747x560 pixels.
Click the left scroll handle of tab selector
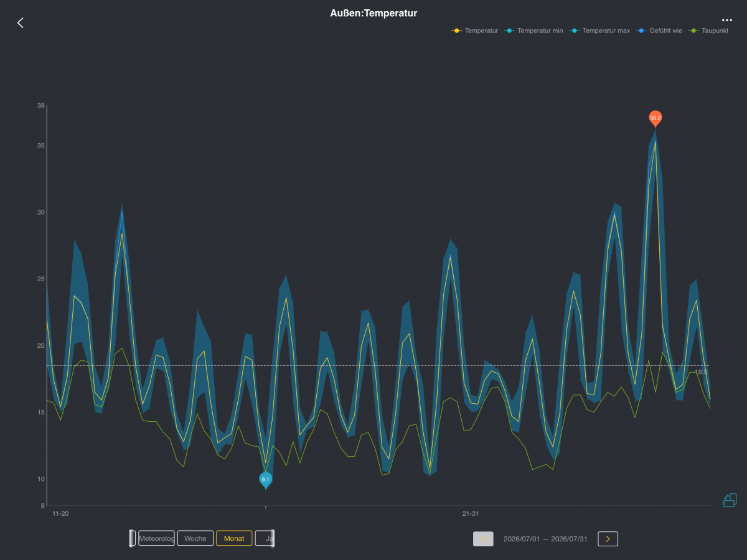pyautogui.click(x=132, y=538)
